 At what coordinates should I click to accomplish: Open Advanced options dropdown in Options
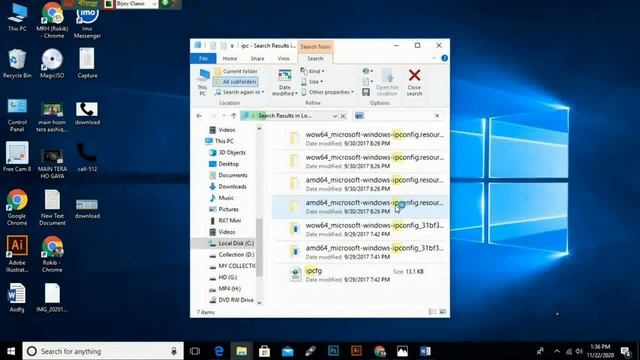tap(367, 82)
